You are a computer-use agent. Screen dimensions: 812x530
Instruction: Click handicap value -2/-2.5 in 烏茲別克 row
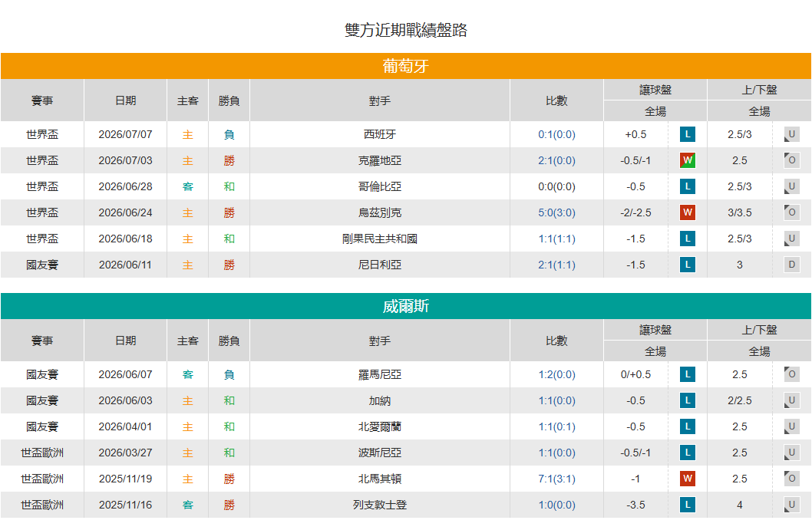[x=635, y=212]
